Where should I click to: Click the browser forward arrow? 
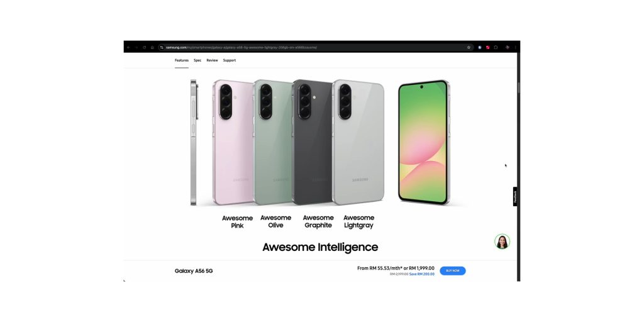coord(136,47)
